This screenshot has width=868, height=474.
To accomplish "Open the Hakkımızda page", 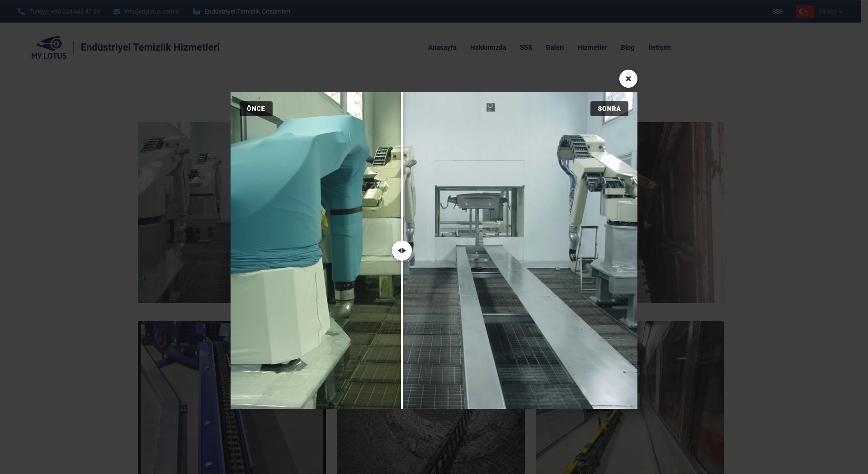I will pyautogui.click(x=488, y=47).
